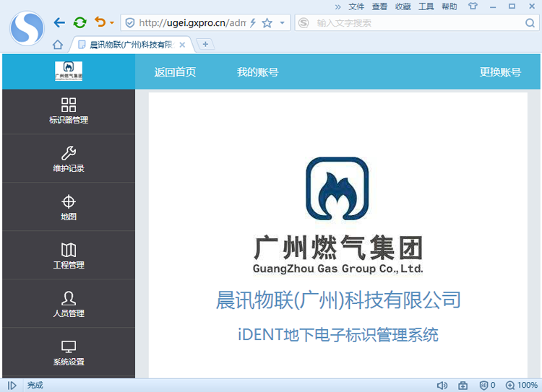Click the browser back arrow
The image size is (542, 392).
[59, 23]
